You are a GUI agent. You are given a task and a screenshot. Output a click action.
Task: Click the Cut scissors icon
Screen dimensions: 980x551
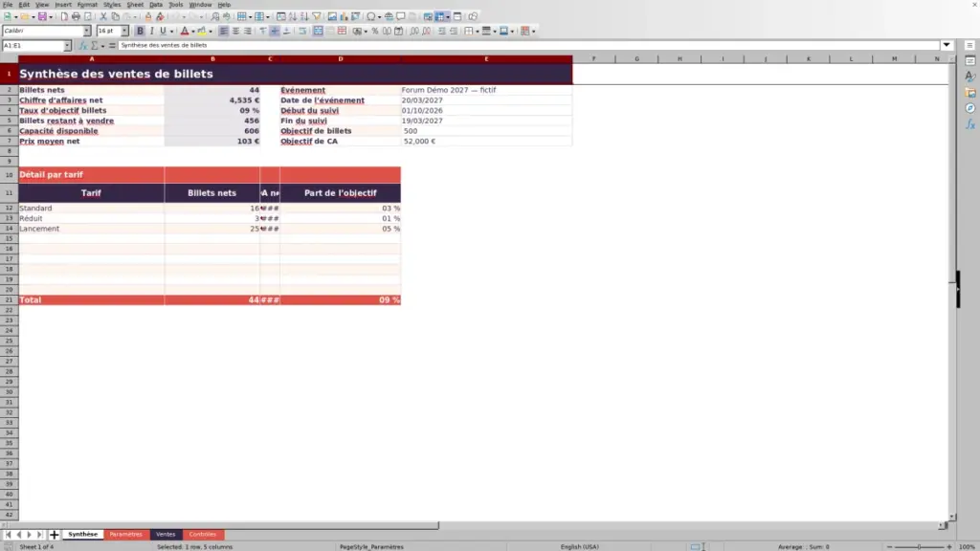coord(103,17)
